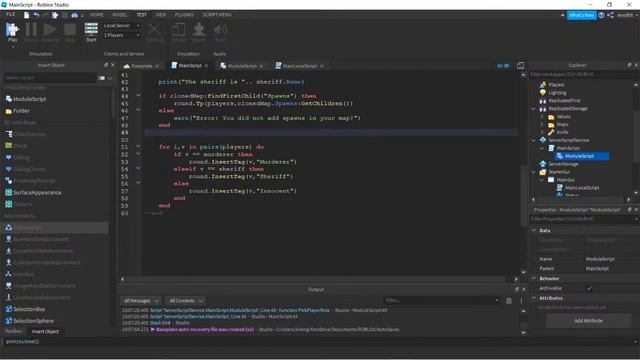The width and height of the screenshot is (640, 360).
Task: Switch to the HOME ribbon tab
Action: pos(97,15)
